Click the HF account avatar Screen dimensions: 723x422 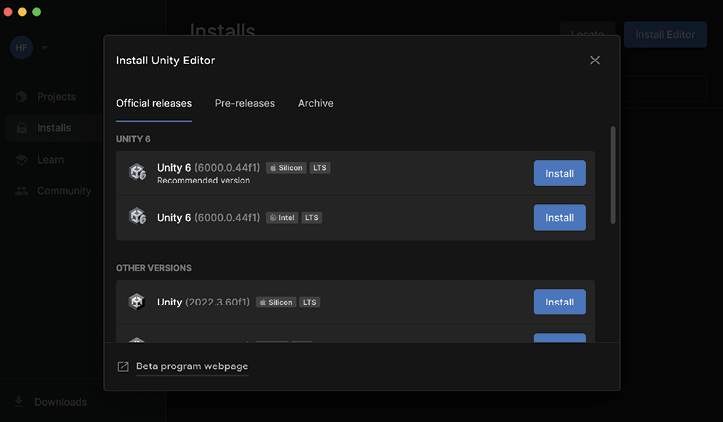point(22,48)
